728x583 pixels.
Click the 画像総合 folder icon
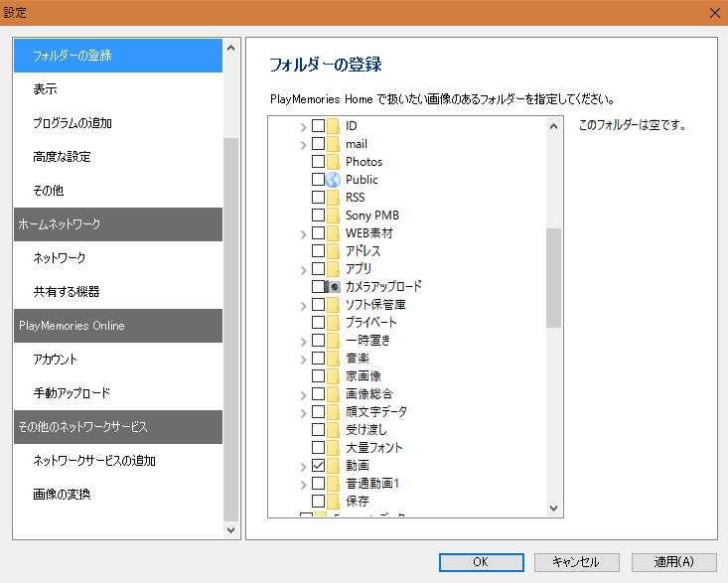click(333, 394)
